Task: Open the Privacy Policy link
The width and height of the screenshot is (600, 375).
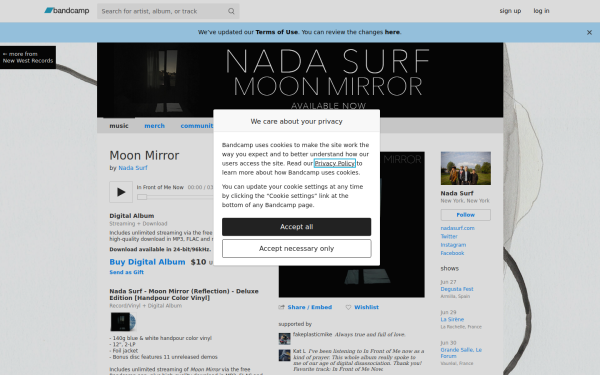Action: point(334,163)
